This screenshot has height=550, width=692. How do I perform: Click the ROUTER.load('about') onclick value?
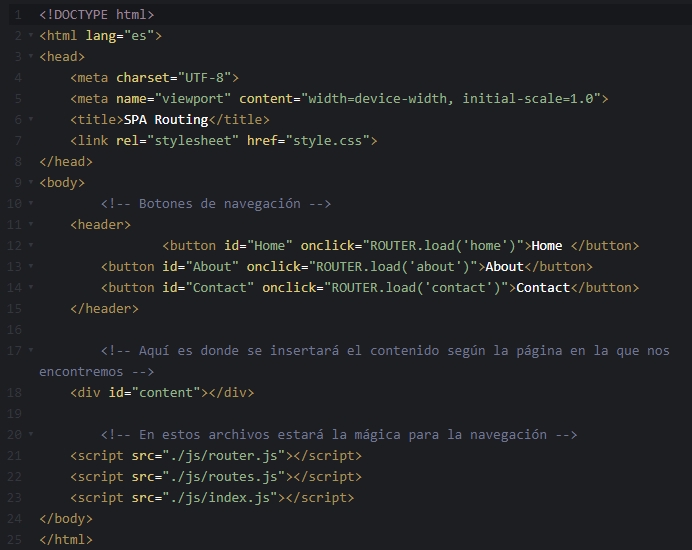tap(393, 267)
